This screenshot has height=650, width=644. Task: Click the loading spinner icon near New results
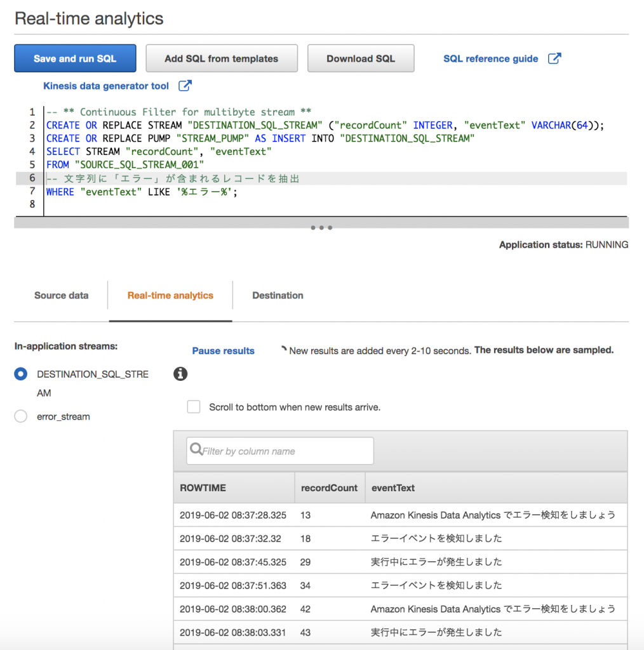tap(284, 348)
